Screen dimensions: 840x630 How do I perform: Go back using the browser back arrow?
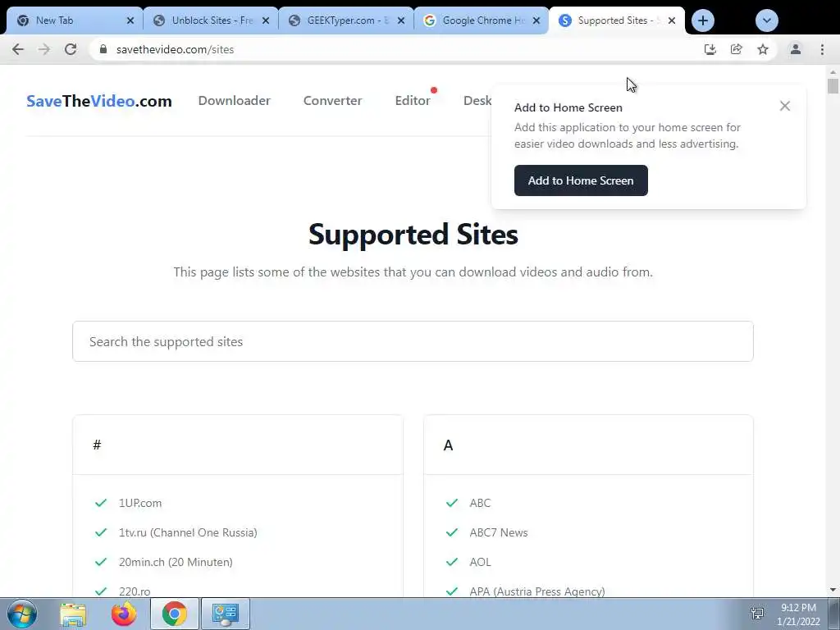click(18, 49)
